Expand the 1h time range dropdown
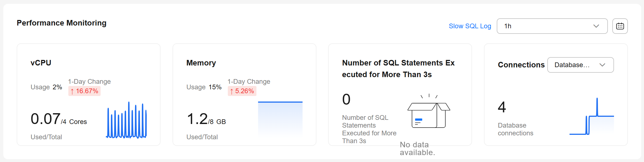The height and width of the screenshot is (162, 644). 552,26
